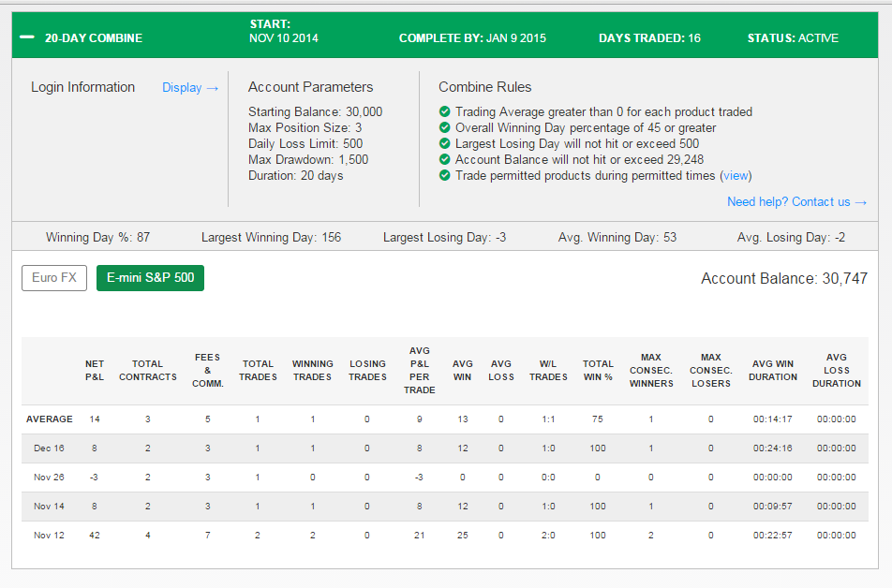This screenshot has width=892, height=588.
Task: Select the Nov 12 row date
Action: (49, 536)
